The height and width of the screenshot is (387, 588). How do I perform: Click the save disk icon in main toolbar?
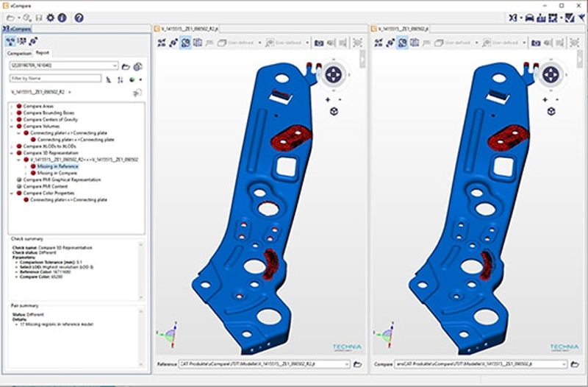(x=39, y=18)
